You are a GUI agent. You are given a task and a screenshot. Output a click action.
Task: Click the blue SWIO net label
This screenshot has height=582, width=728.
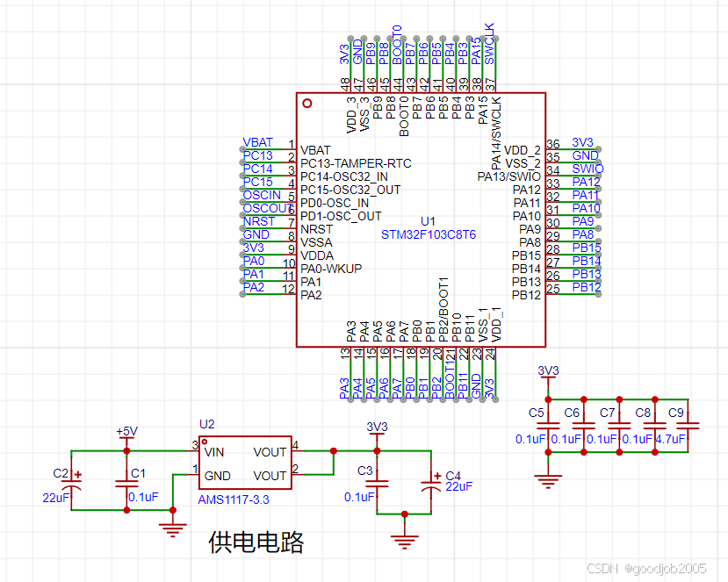point(587,169)
